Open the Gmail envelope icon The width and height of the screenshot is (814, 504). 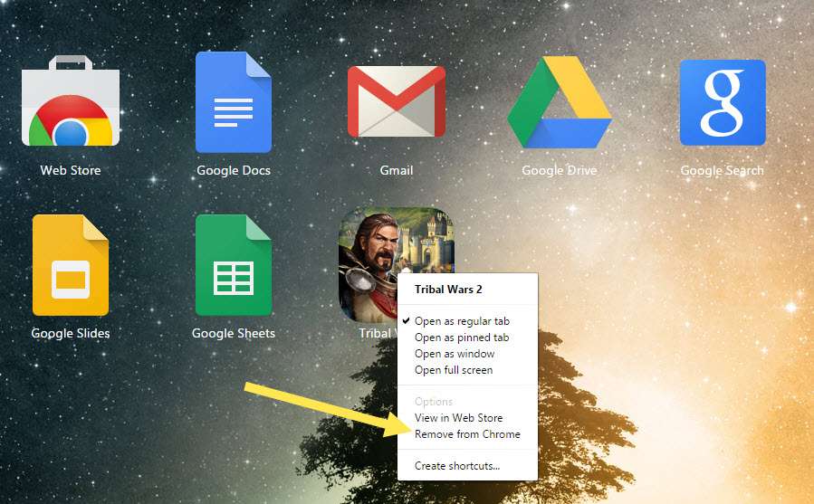[x=396, y=101]
